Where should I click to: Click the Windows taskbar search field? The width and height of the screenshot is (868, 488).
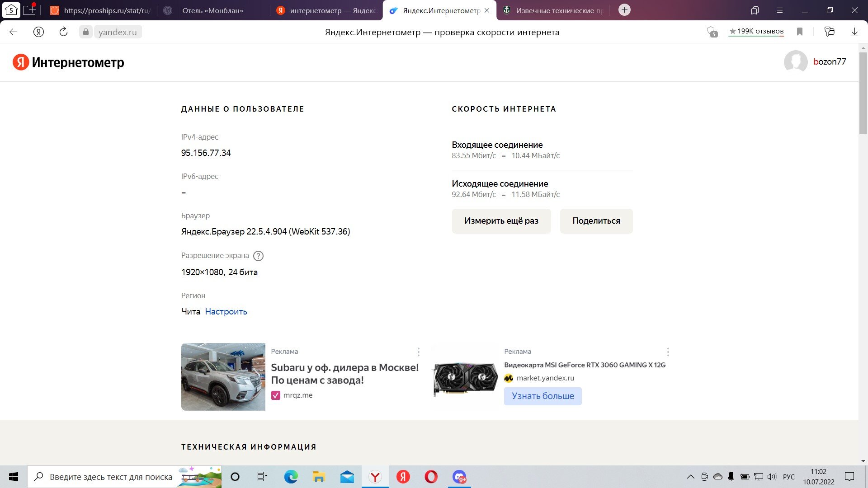pyautogui.click(x=125, y=477)
